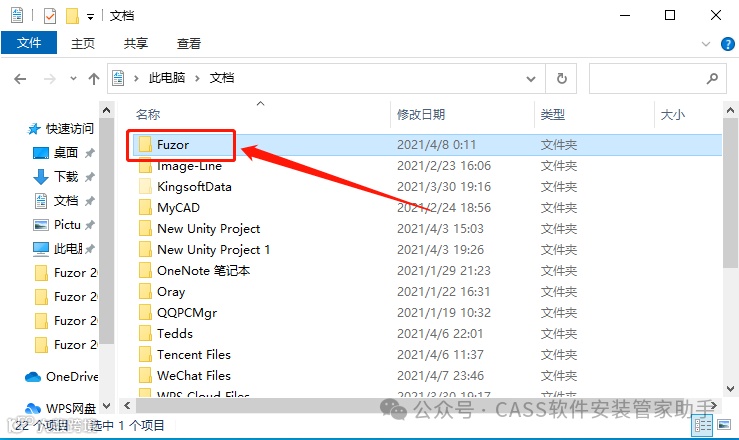Switch to the 主页 ribbon tab

[x=83, y=43]
